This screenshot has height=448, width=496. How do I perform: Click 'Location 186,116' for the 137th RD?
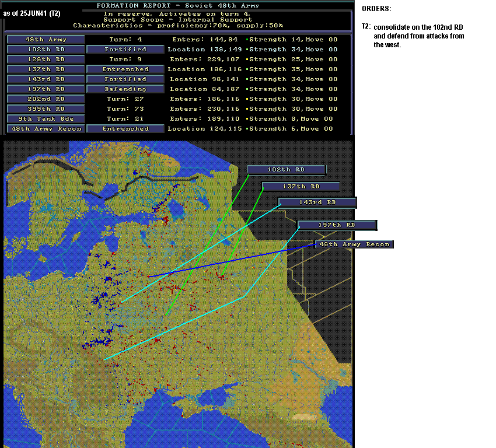(x=205, y=69)
